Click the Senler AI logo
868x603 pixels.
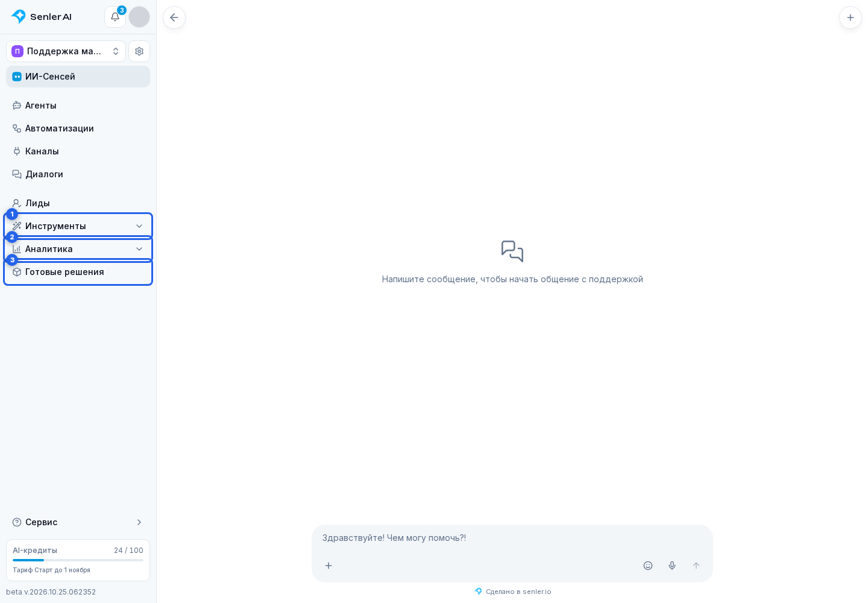pyautogui.click(x=42, y=17)
